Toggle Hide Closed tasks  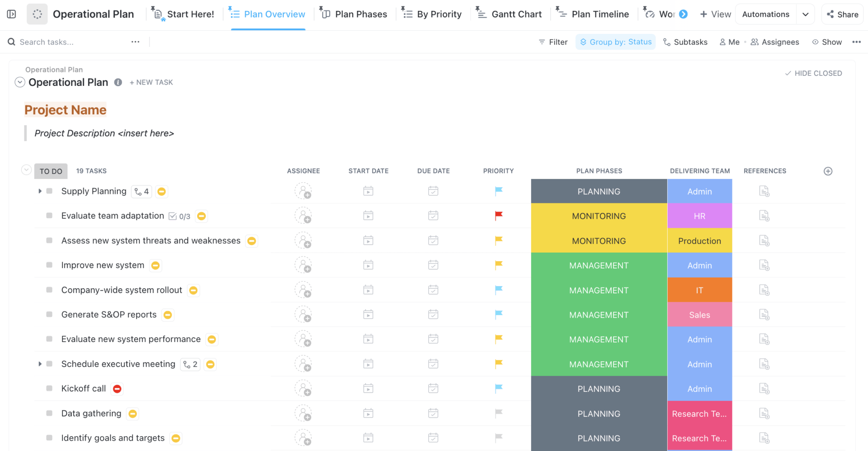(x=813, y=73)
